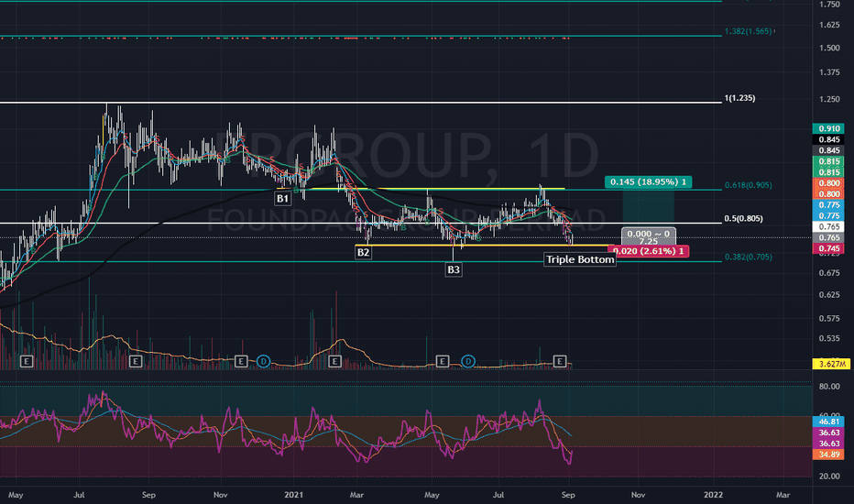Image resolution: width=854 pixels, height=504 pixels.
Task: Click the 0.625 price axis label
Action: coord(829,295)
